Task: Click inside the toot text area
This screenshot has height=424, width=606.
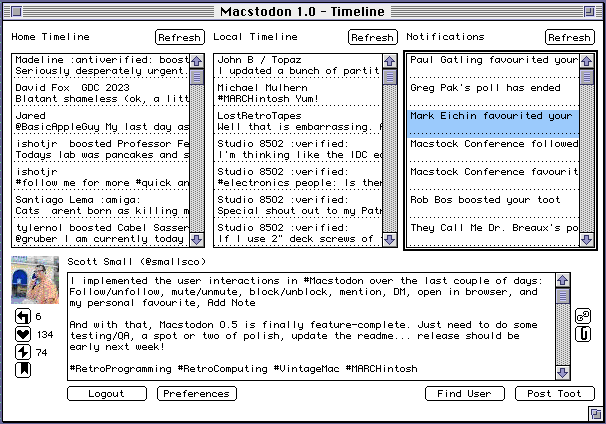Action: coord(312,327)
